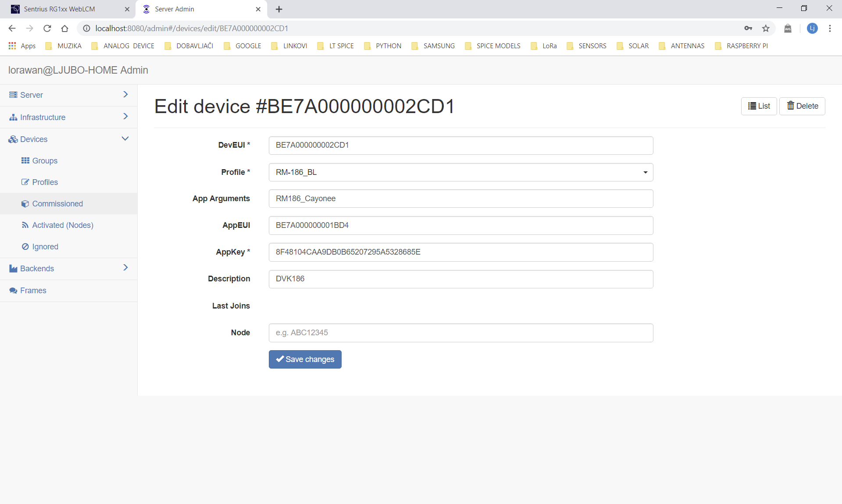Focus the AppKey input field
The image size is (842, 504).
(461, 252)
